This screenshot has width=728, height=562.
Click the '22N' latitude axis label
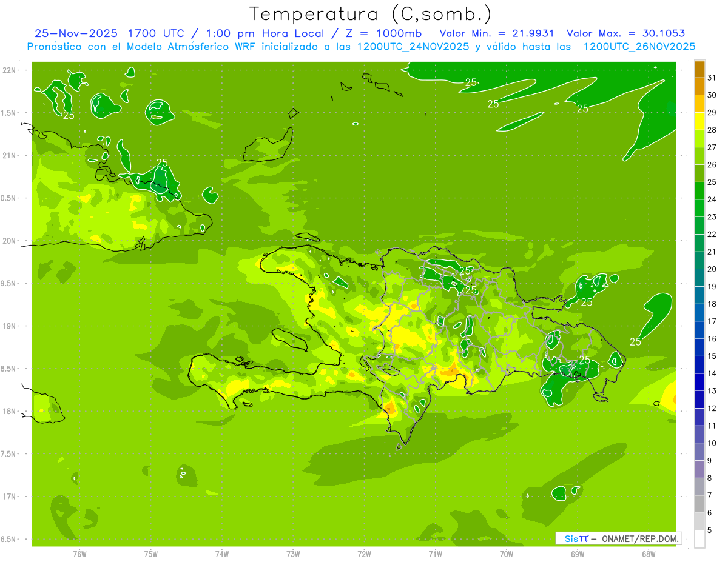[x=9, y=70]
